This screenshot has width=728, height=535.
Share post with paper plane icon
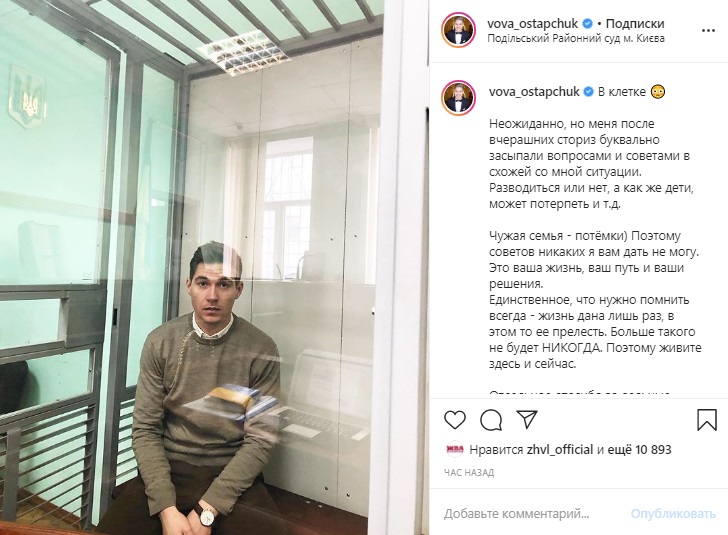tap(527, 419)
